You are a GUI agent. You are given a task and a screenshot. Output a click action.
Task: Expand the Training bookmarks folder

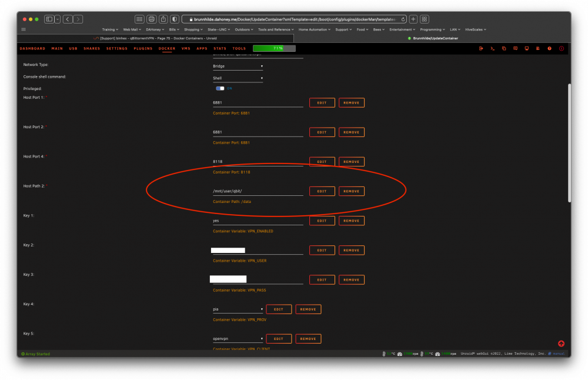(110, 29)
